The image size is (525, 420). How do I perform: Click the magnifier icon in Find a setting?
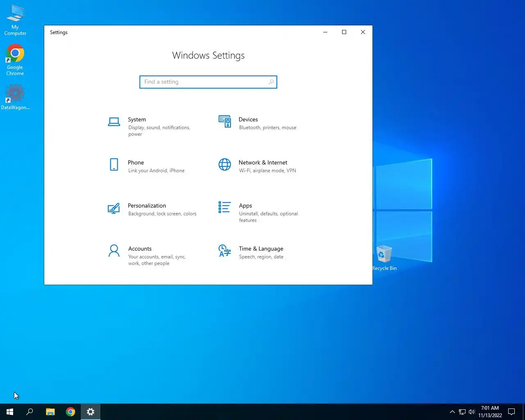coord(271,82)
